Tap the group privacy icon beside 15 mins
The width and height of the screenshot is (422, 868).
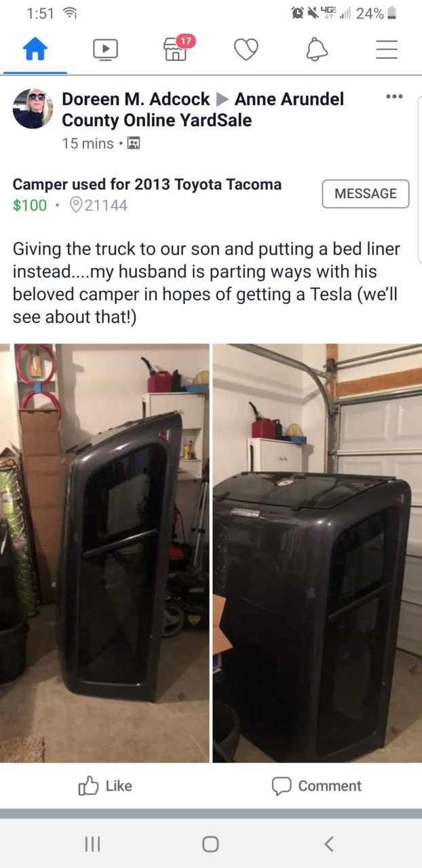[x=134, y=143]
